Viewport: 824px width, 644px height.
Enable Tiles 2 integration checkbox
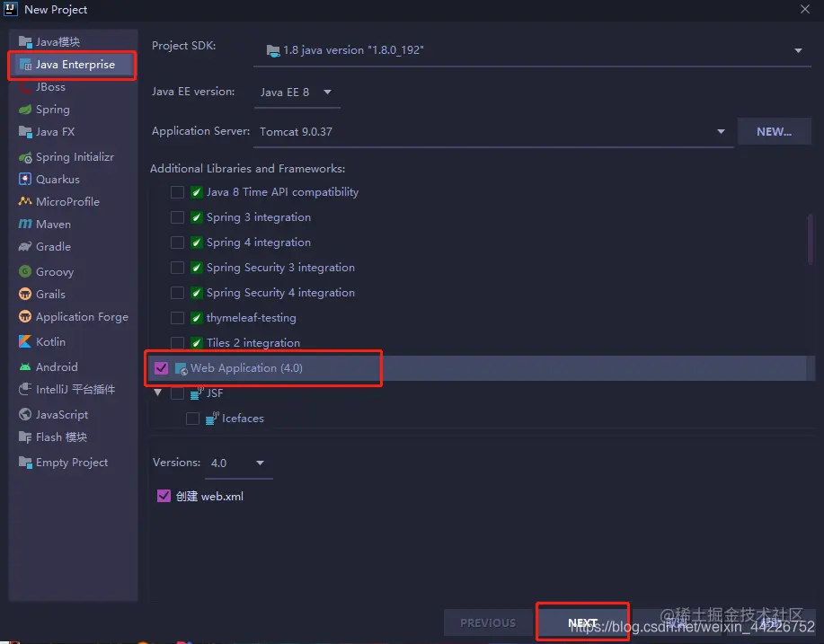(178, 343)
